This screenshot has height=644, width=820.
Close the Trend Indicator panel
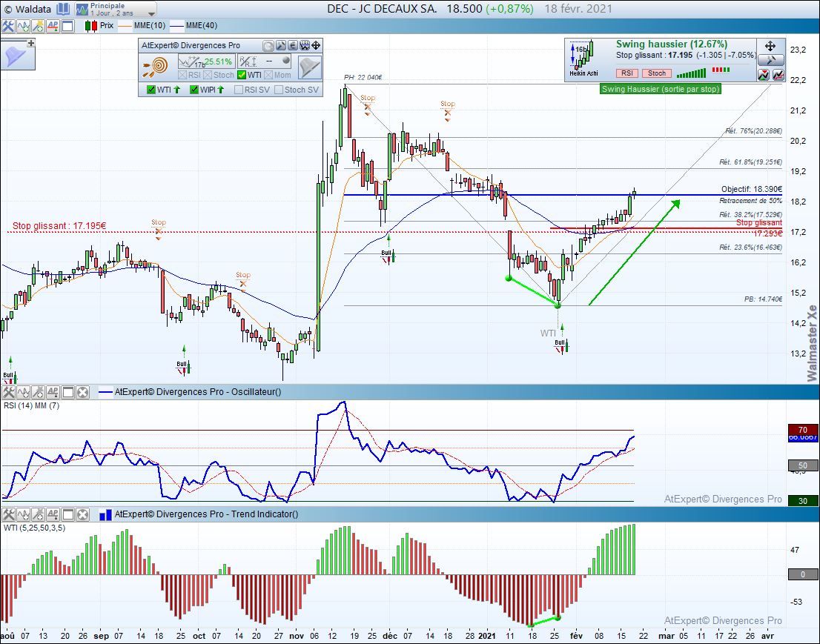point(82,514)
